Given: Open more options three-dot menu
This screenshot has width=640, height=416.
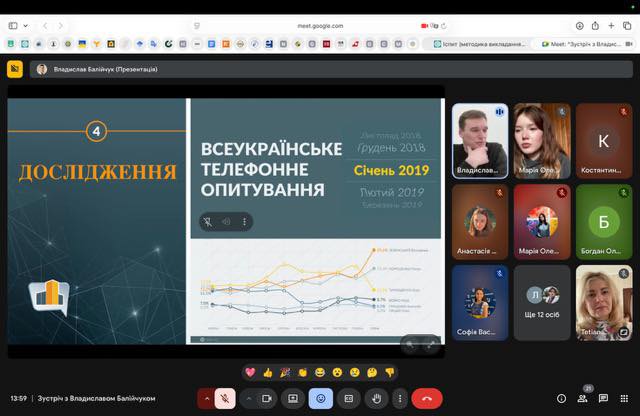Looking at the screenshot, I should (400, 398).
